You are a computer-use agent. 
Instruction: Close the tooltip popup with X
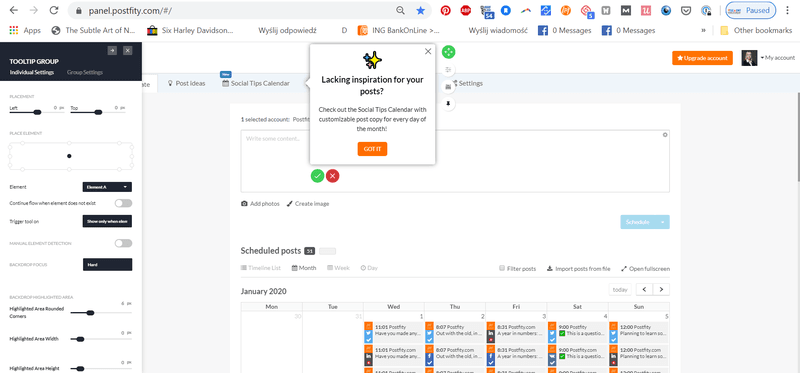click(x=428, y=51)
